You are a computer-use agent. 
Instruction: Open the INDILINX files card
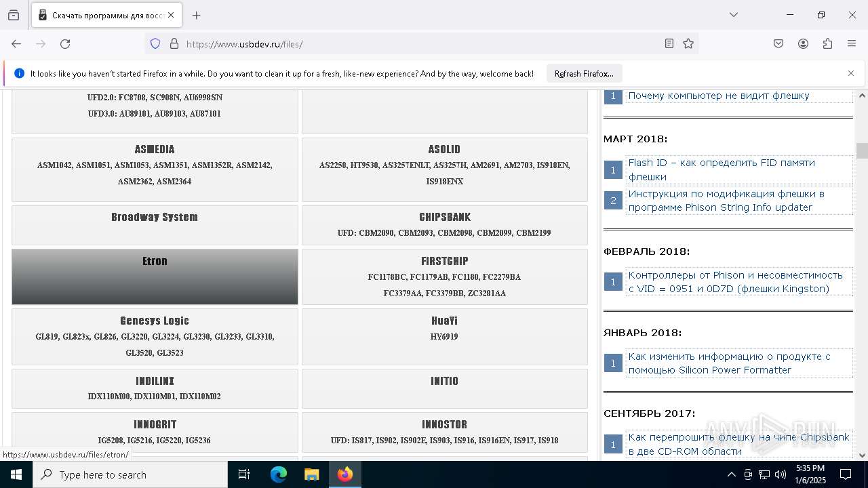pos(155,388)
